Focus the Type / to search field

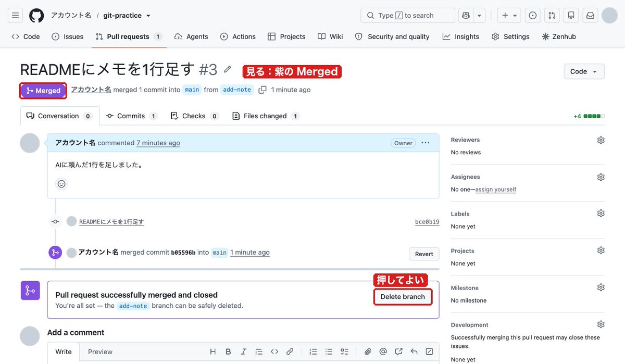pyautogui.click(x=408, y=16)
